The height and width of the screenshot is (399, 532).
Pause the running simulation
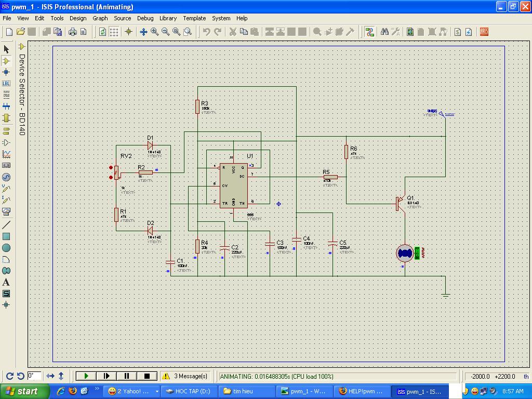[x=127, y=376]
